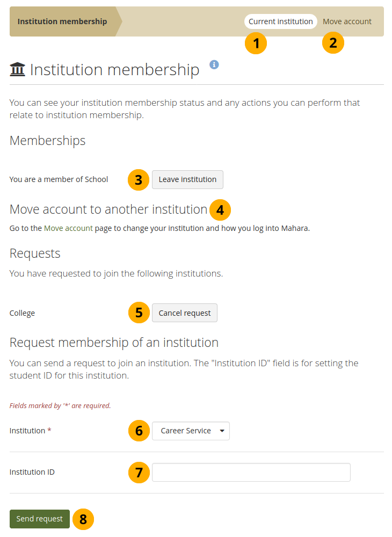This screenshot has width=392, height=537.
Task: Follow the Move account page link
Action: click(68, 228)
